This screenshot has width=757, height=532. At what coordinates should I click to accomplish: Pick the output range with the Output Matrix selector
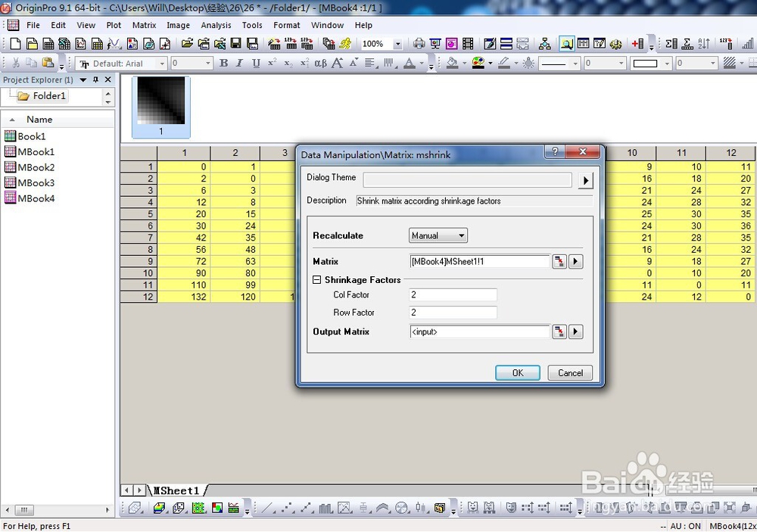(x=559, y=331)
